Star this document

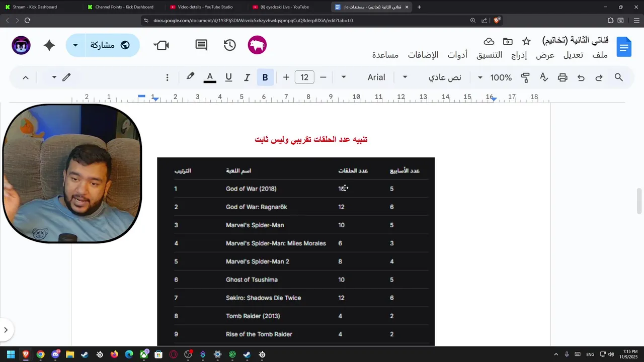[x=526, y=41]
